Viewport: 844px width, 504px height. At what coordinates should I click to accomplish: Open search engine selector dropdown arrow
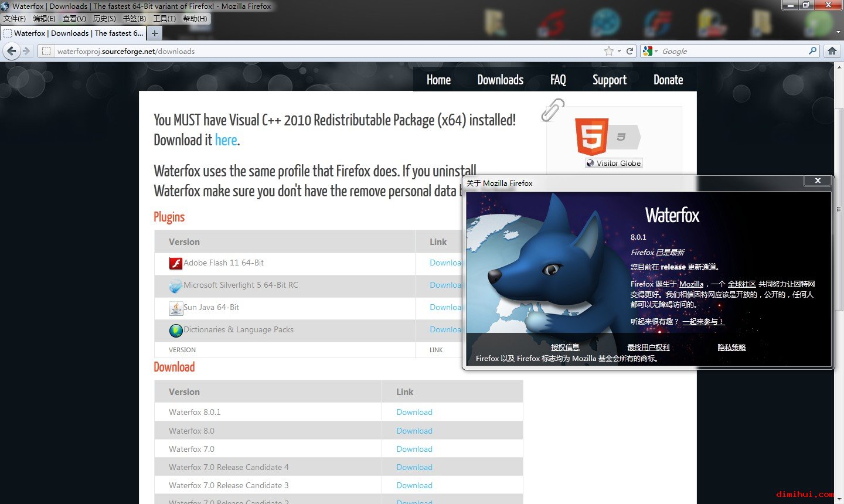[x=656, y=51]
